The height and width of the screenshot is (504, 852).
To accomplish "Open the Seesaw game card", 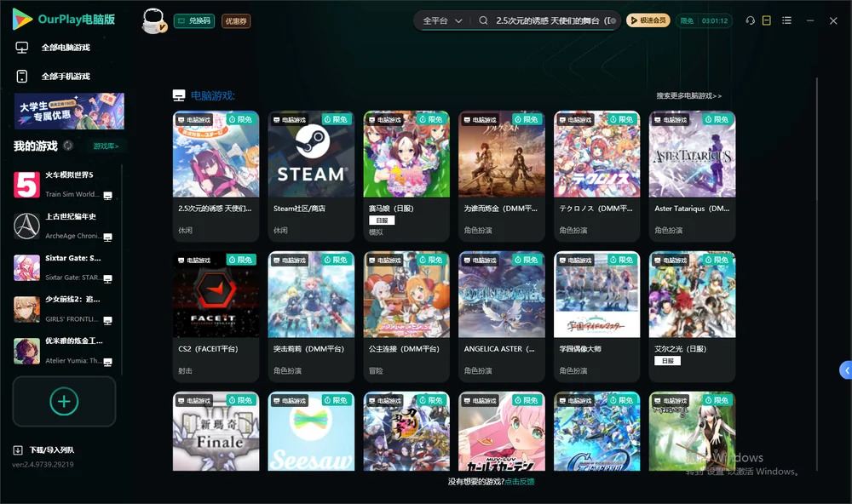I will (311, 432).
